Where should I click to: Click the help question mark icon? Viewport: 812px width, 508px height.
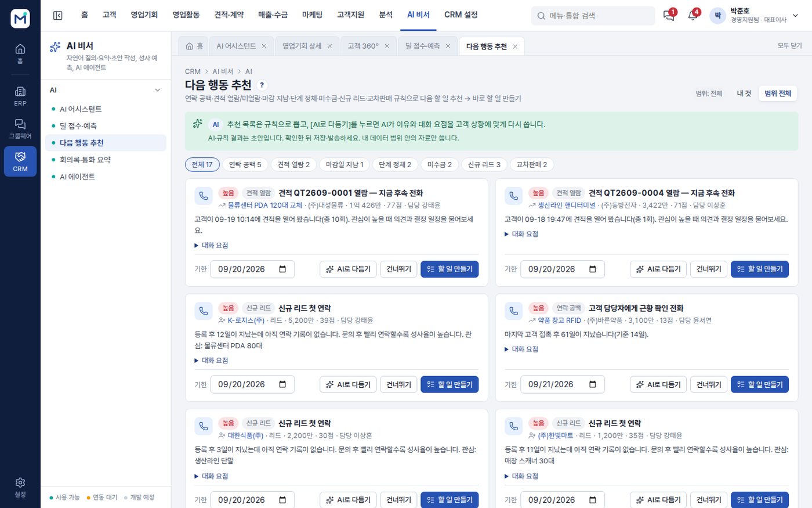click(x=262, y=85)
